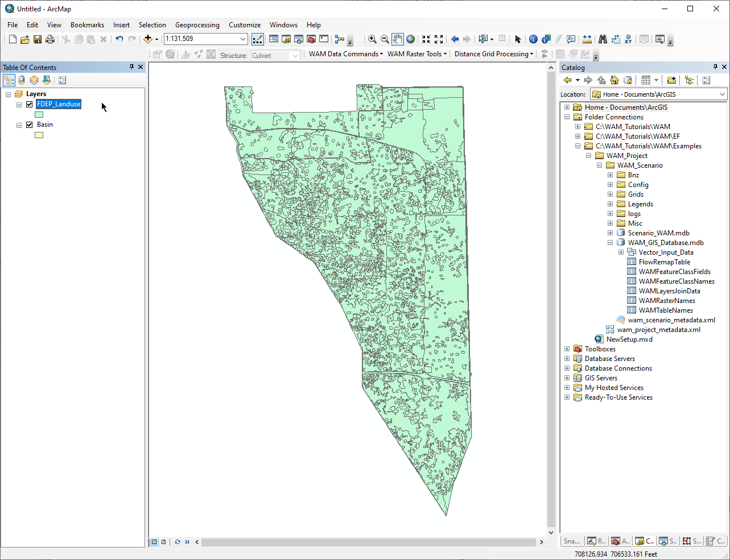The image size is (730, 560).
Task: Open the WAM Data Commands dropdown
Action: coord(345,54)
